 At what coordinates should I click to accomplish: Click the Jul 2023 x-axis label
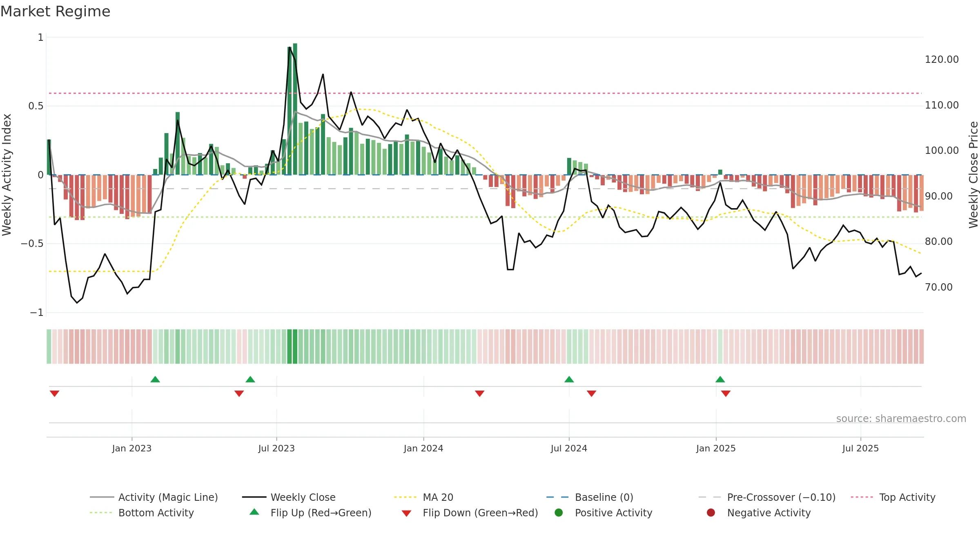(x=276, y=448)
